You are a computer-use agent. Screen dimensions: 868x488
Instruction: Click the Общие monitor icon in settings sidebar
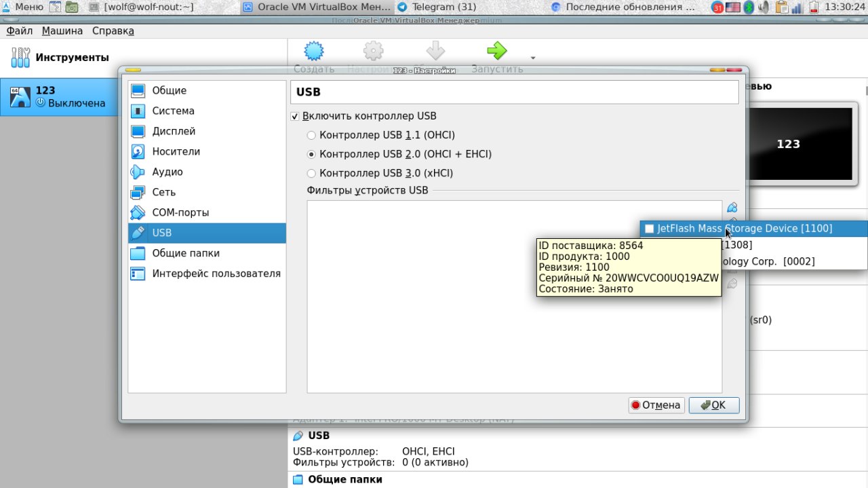point(138,90)
